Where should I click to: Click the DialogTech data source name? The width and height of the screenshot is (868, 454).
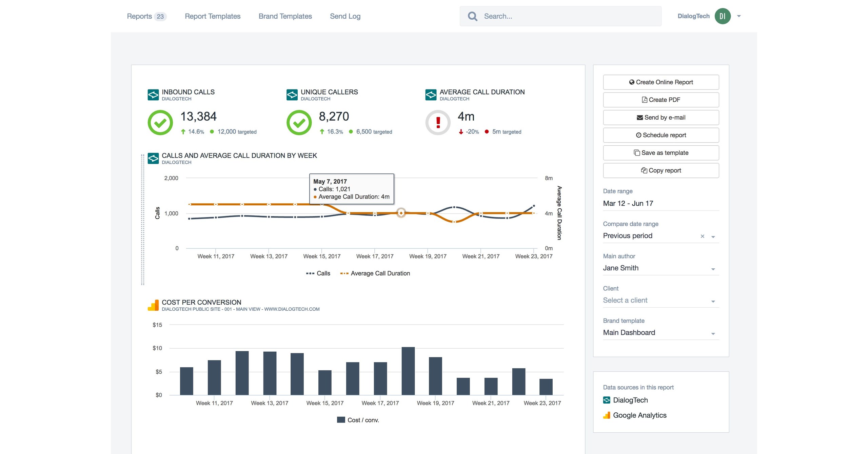tap(630, 400)
